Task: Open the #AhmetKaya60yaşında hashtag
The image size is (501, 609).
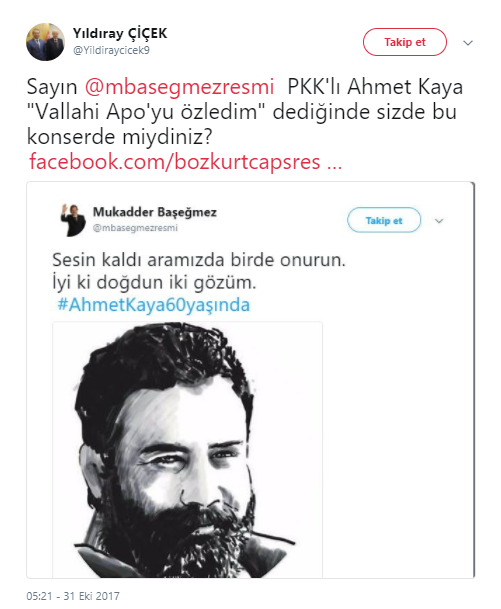Action: pos(153,305)
